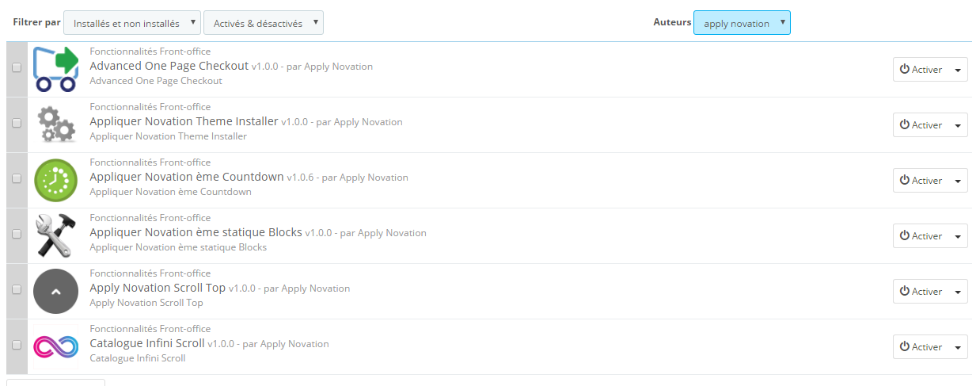
Task: Tick the Advanced One Page Checkout checkbox
Action: pyautogui.click(x=17, y=68)
